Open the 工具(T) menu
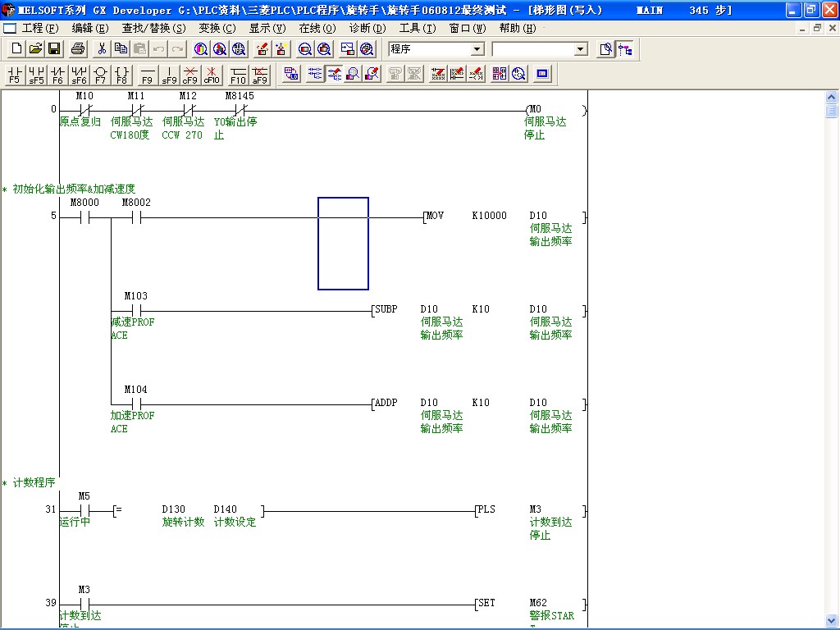The height and width of the screenshot is (630, 840). pyautogui.click(x=418, y=29)
